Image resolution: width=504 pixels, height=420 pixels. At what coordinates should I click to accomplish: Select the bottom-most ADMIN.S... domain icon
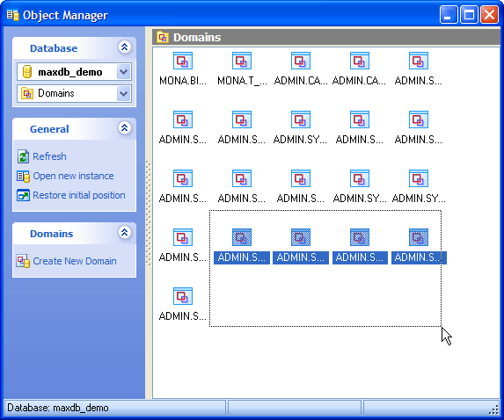point(183,296)
